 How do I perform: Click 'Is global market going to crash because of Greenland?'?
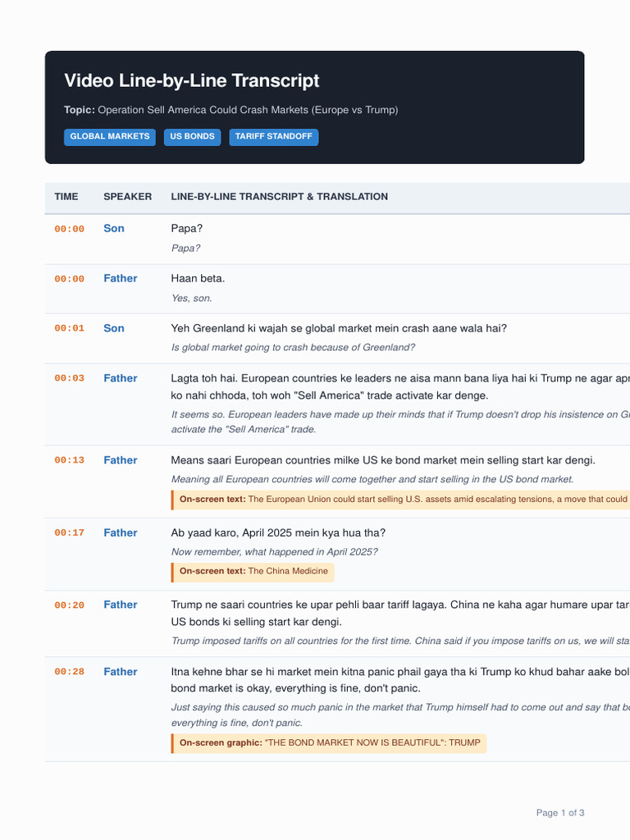pos(294,347)
